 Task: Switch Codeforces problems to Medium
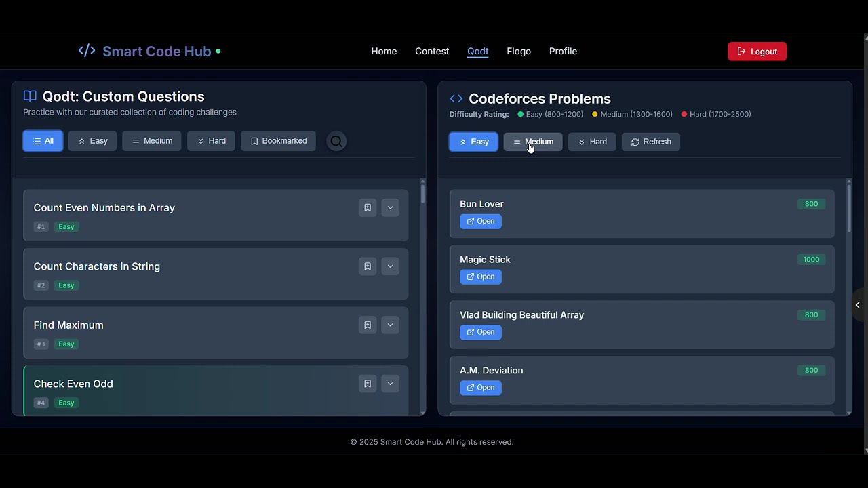coord(533,142)
